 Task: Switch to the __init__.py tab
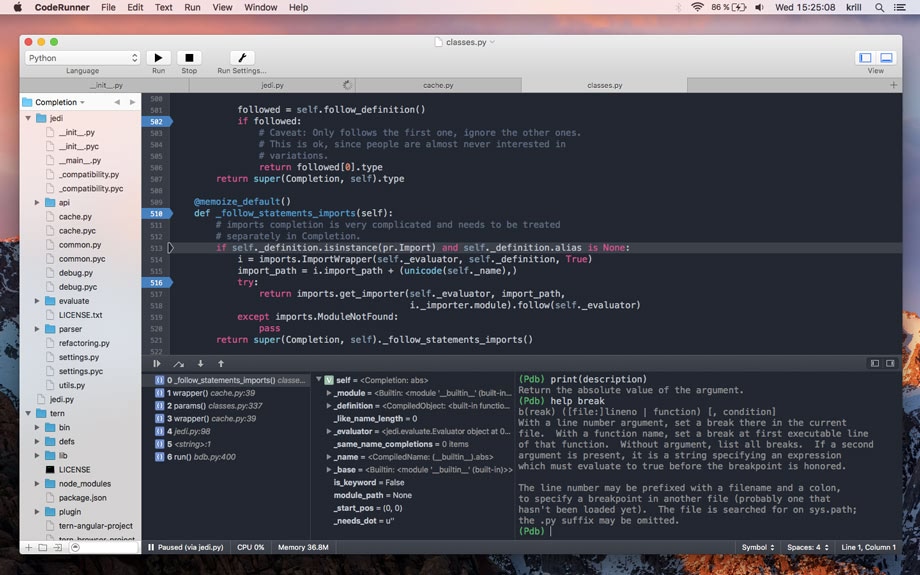point(106,85)
